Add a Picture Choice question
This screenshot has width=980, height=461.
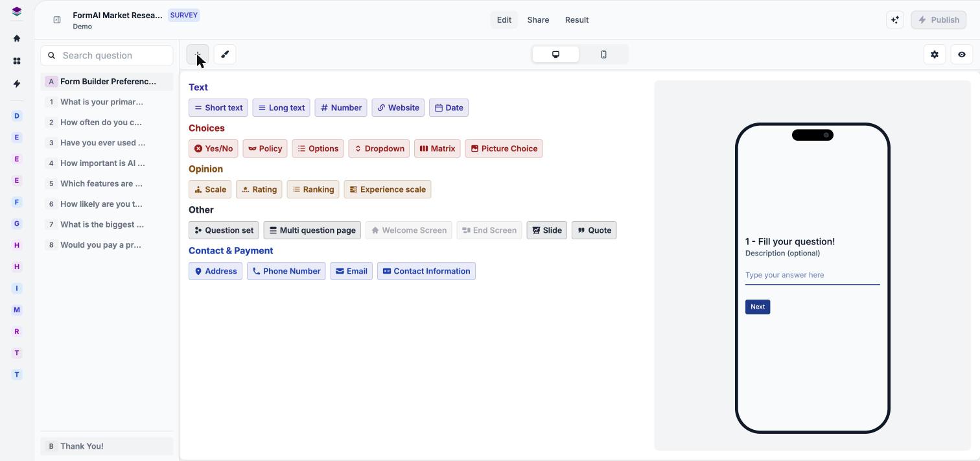pos(504,148)
